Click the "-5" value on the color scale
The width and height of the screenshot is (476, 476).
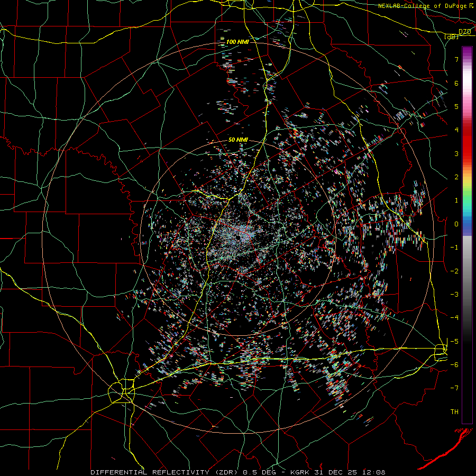click(x=454, y=342)
